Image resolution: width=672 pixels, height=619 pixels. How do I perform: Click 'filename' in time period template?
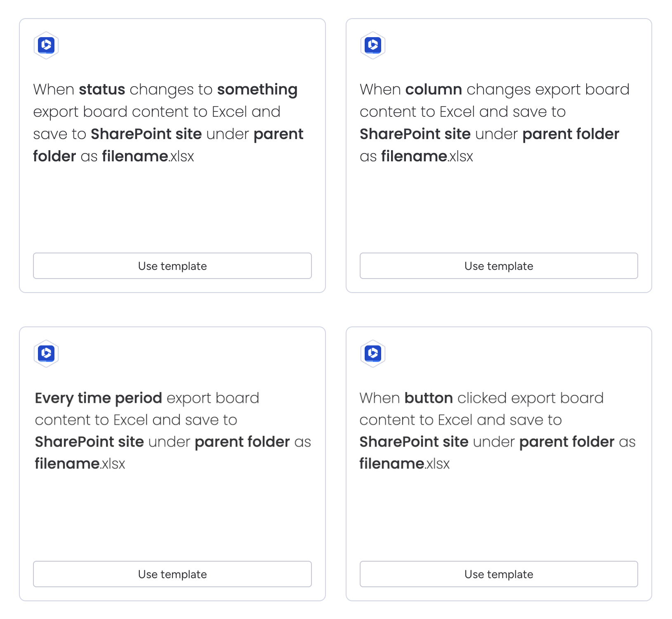pyautogui.click(x=67, y=464)
